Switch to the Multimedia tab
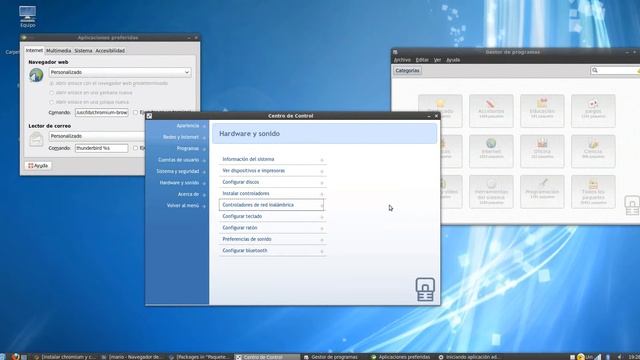This screenshot has width=640, height=360. [x=58, y=51]
